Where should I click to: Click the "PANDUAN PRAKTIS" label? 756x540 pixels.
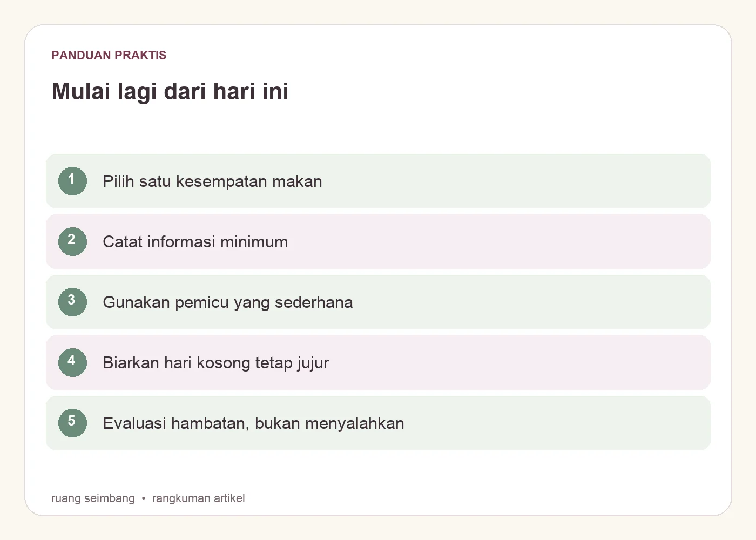tap(109, 55)
